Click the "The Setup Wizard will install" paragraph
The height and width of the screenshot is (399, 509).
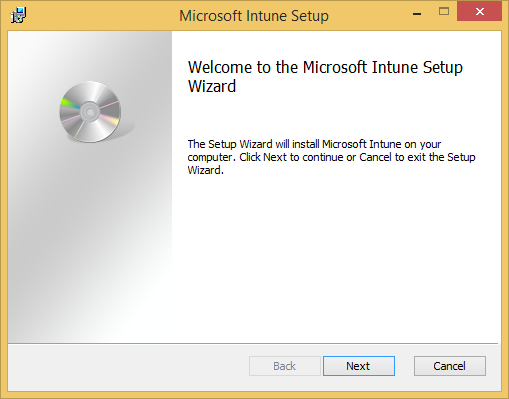click(x=331, y=157)
